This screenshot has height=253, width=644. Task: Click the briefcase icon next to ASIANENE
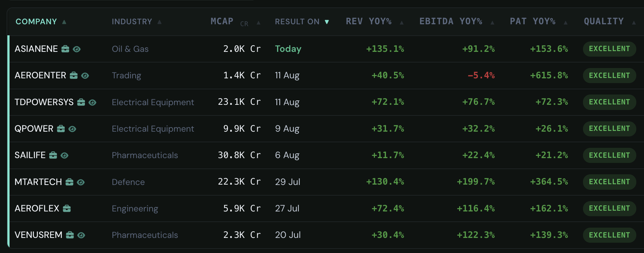65,49
